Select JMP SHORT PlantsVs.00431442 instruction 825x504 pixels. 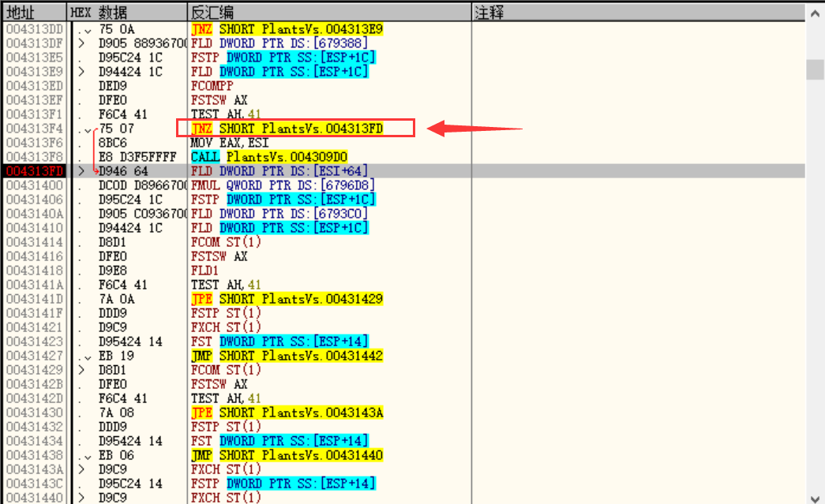point(287,355)
